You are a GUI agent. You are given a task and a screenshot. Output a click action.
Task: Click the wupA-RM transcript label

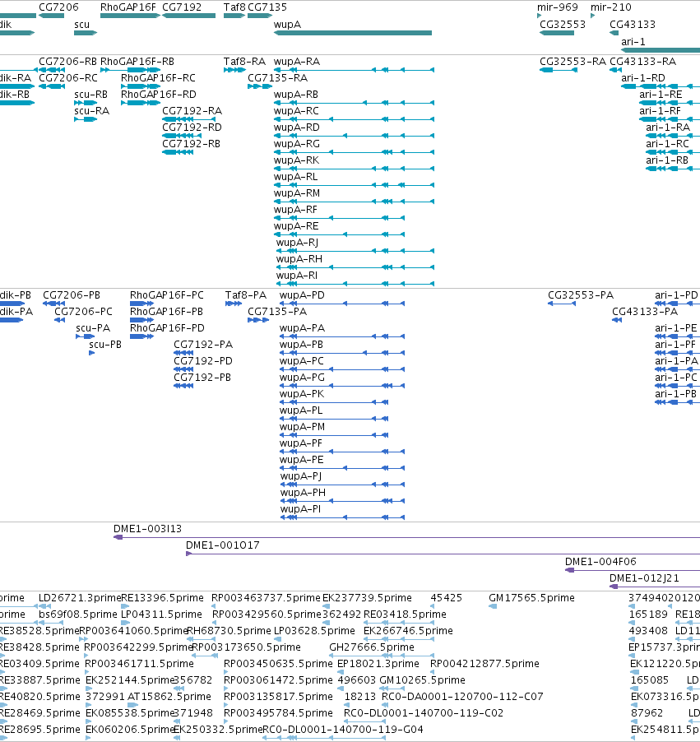point(297,193)
